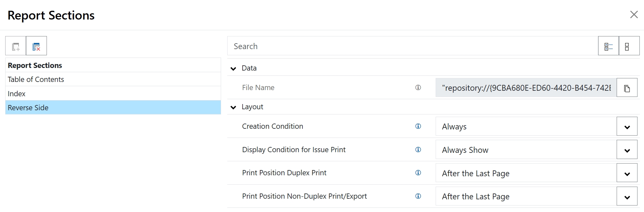
Task: Click info icon for Display Condition for Issue Print
Action: point(418,150)
